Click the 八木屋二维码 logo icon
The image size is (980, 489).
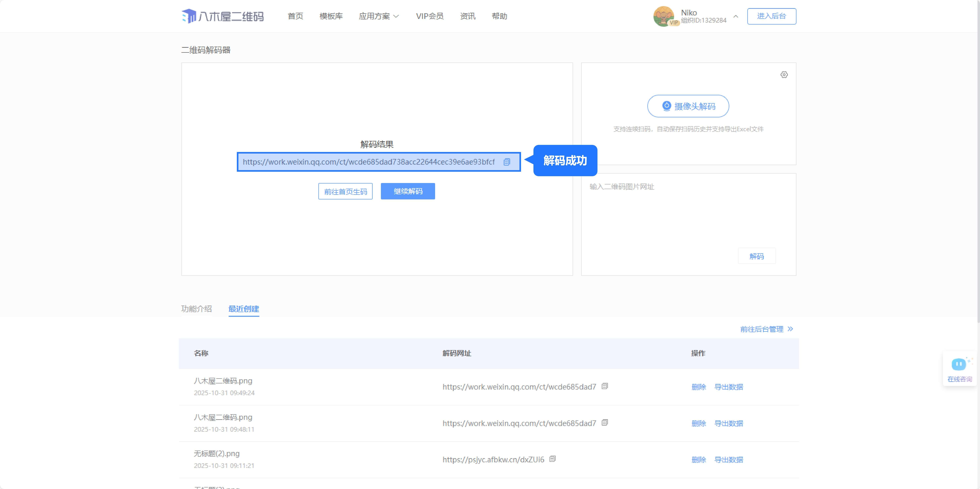[x=189, y=16]
